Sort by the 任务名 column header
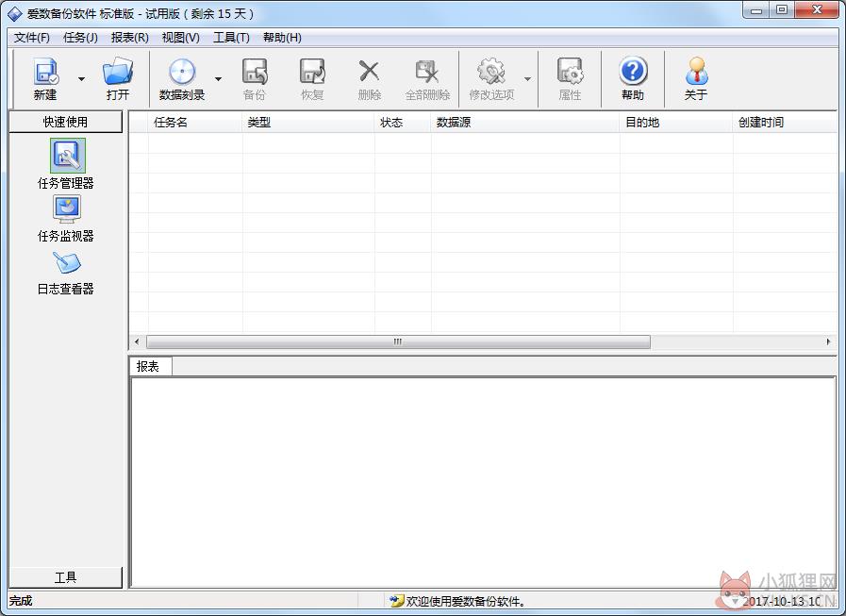The height and width of the screenshot is (616, 846). click(x=195, y=123)
